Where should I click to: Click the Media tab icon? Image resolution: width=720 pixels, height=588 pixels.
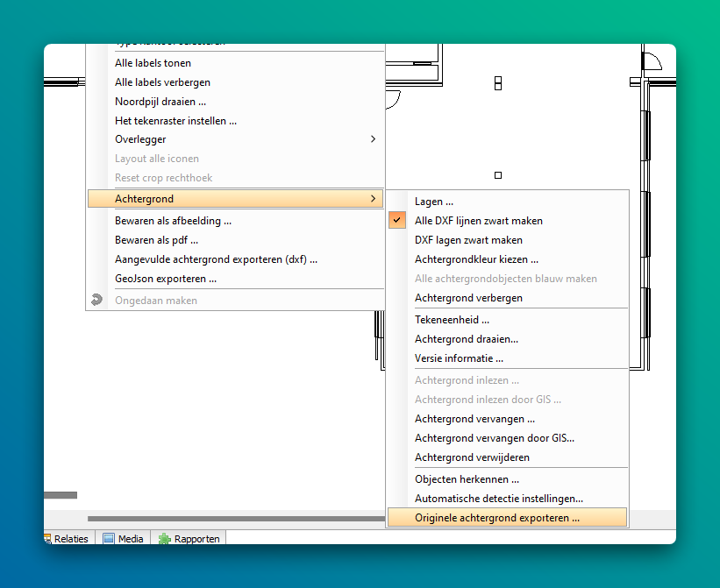click(x=109, y=539)
